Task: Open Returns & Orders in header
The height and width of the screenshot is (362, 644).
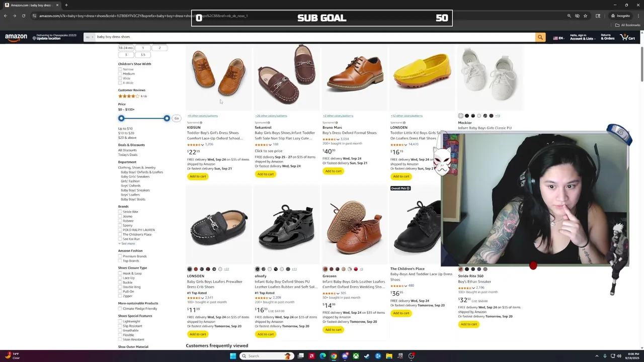Action: pyautogui.click(x=608, y=37)
